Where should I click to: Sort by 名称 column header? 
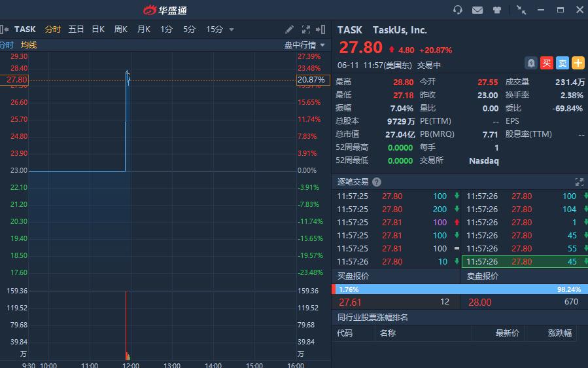(x=387, y=333)
